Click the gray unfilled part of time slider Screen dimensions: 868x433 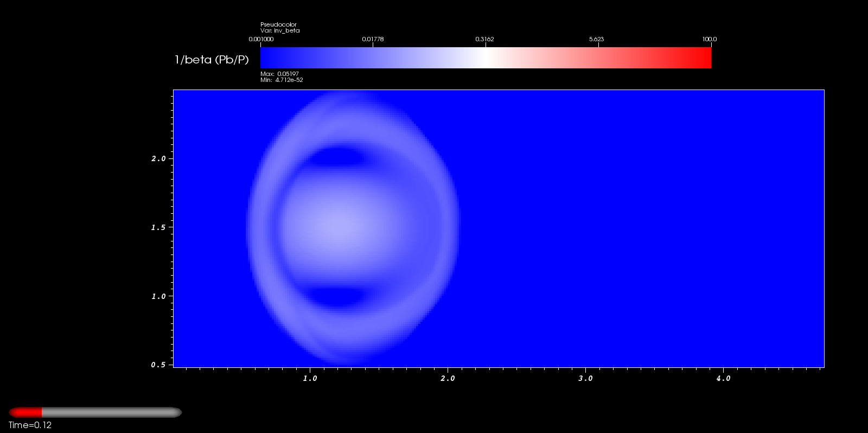[112, 412]
